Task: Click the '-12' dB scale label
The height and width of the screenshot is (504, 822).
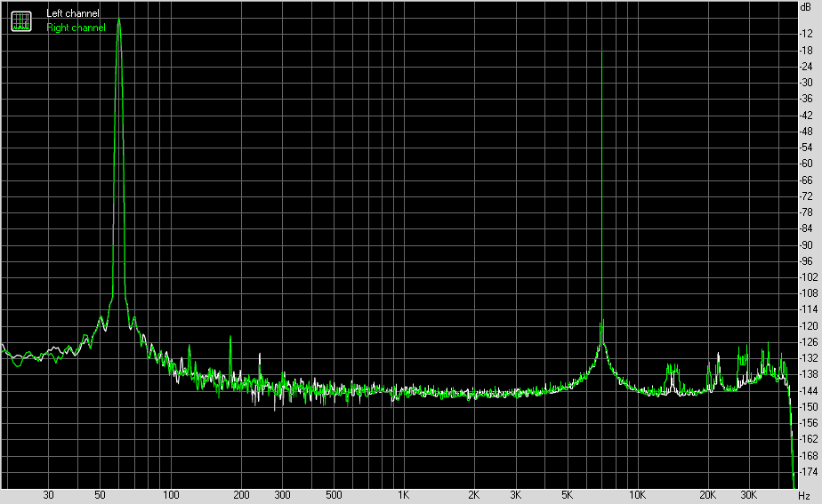Action: pos(806,34)
